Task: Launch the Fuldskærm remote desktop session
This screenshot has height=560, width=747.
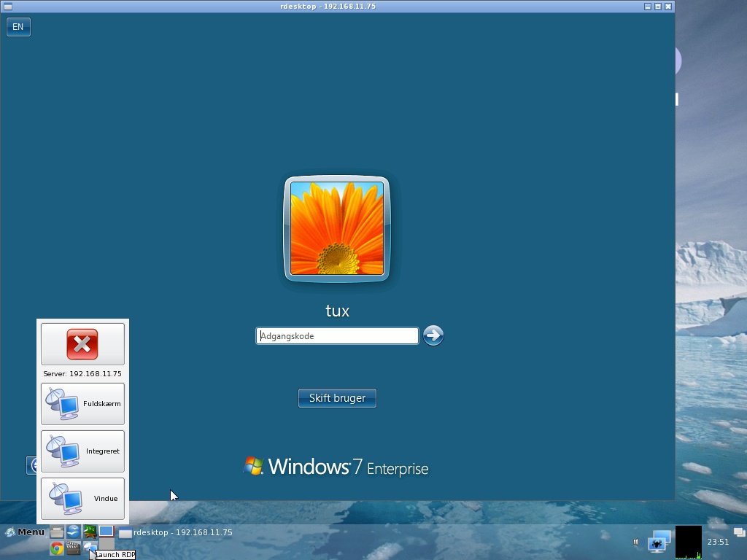Action: point(82,404)
